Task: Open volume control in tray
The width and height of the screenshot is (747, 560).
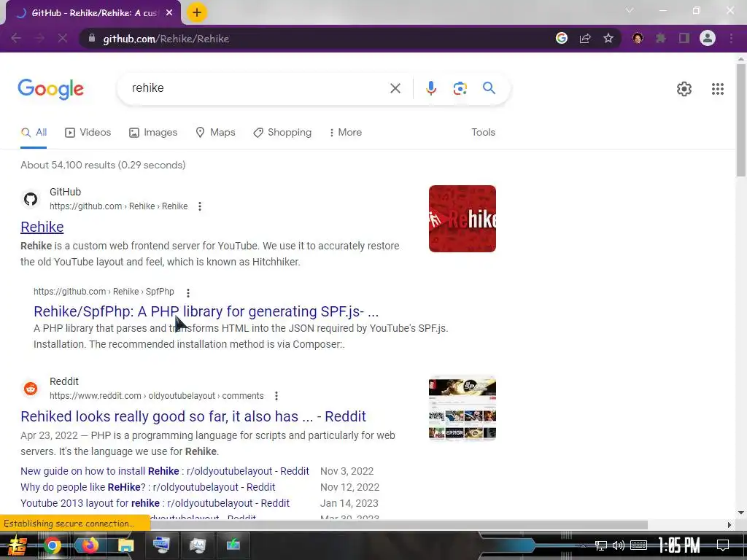Action: click(x=619, y=545)
